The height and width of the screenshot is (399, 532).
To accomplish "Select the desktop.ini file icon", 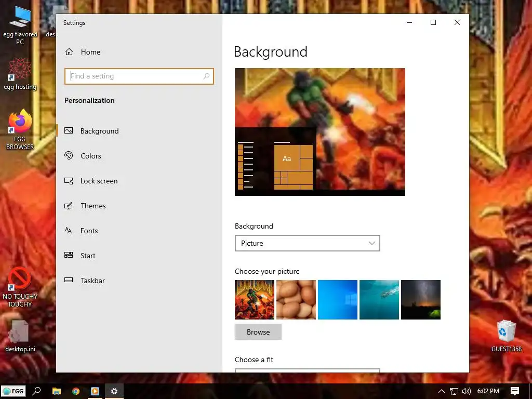I will coord(20,336).
